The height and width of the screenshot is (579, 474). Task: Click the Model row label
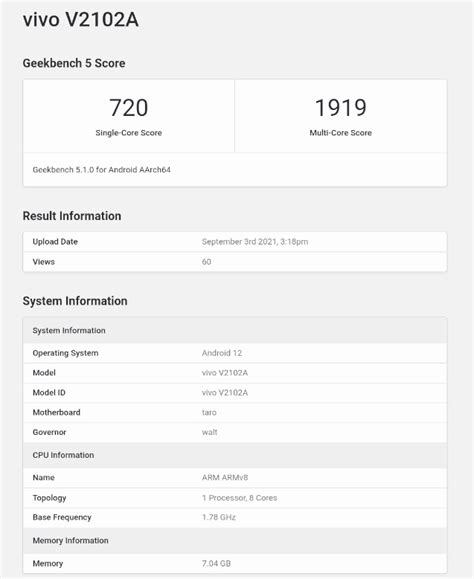(x=44, y=373)
